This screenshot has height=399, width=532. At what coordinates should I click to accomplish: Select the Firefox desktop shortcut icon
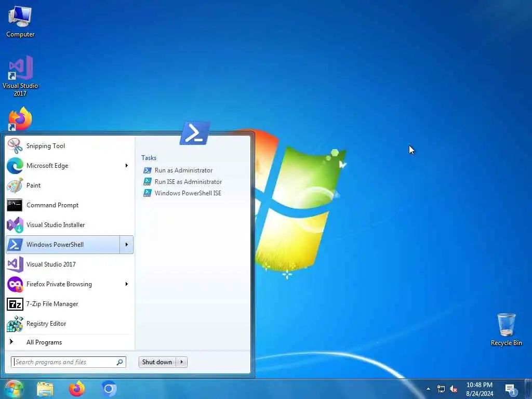point(20,119)
